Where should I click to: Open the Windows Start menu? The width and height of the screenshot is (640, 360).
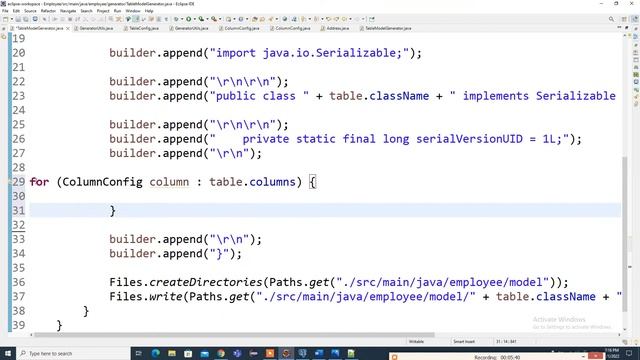pos(8,353)
